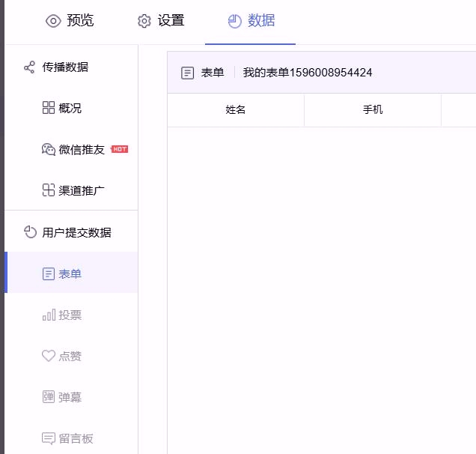Open 概况 overview in sidebar
The width and height of the screenshot is (476, 454).
[x=70, y=108]
